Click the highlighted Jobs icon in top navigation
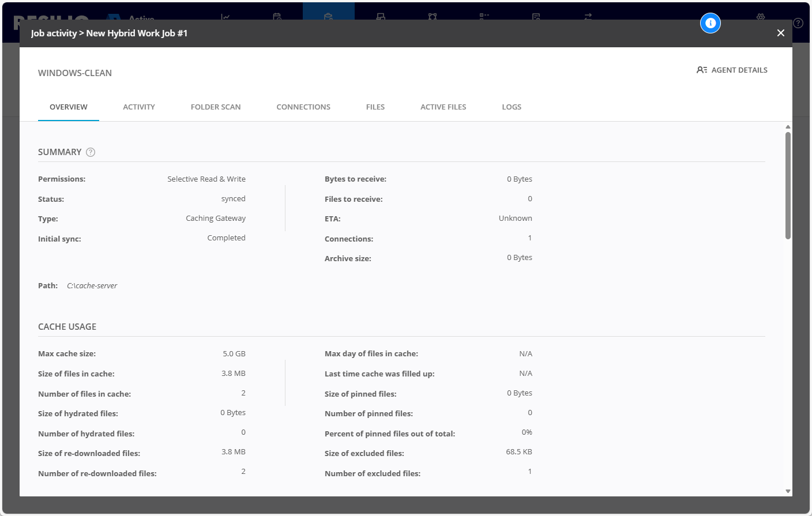812x516 pixels. click(x=328, y=17)
